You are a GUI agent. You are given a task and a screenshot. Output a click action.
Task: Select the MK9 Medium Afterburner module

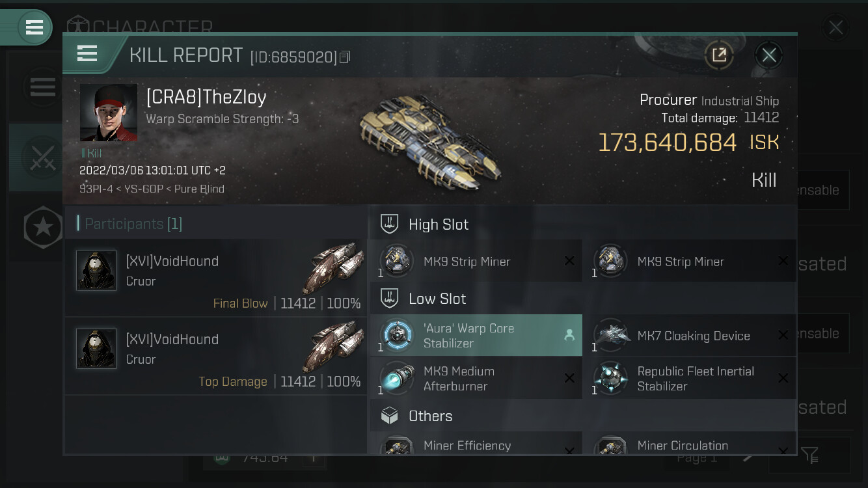pyautogui.click(x=476, y=378)
